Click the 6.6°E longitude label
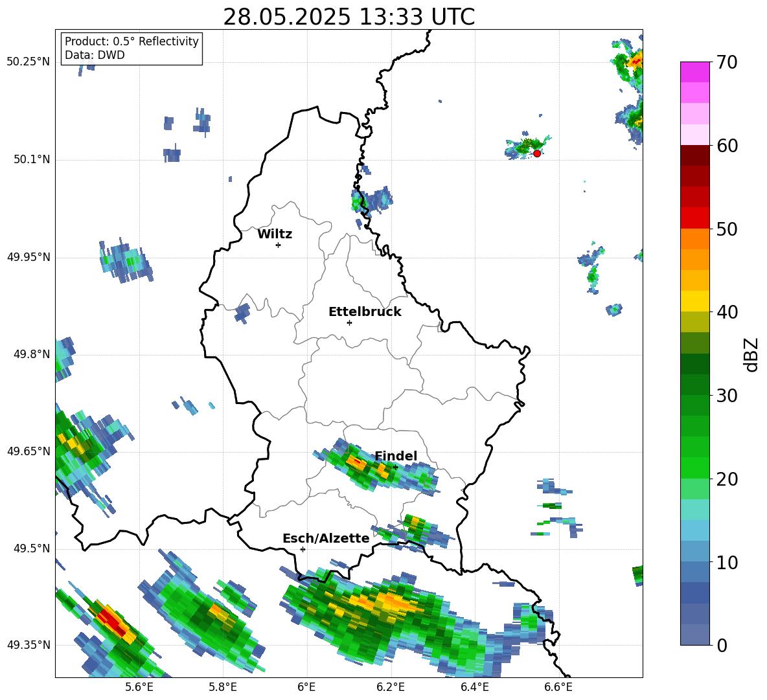Screen dimensions: 767x700 point(558,687)
